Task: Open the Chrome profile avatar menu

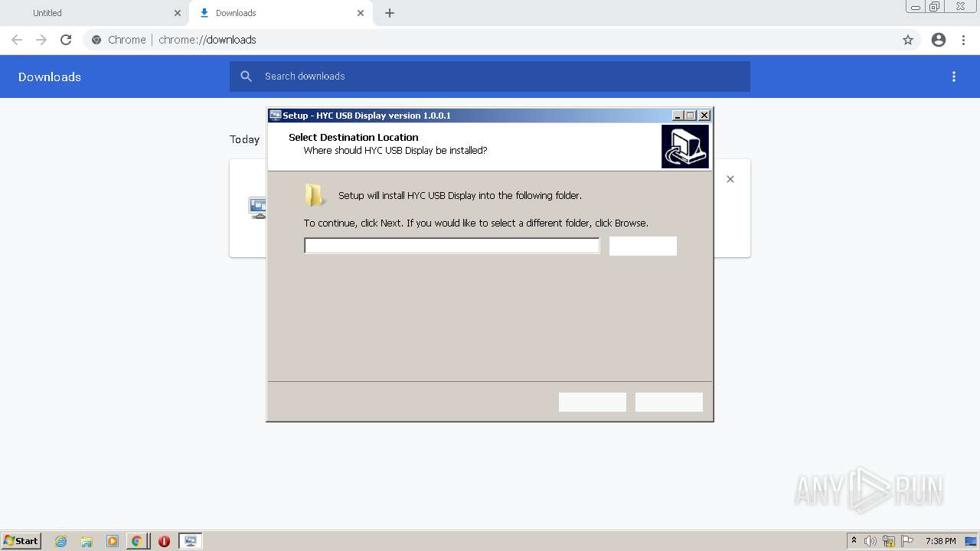Action: click(939, 40)
